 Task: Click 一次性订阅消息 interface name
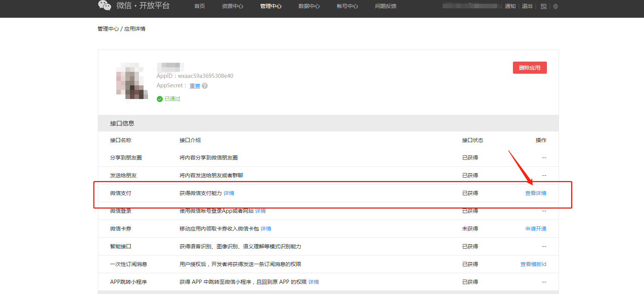[128, 264]
